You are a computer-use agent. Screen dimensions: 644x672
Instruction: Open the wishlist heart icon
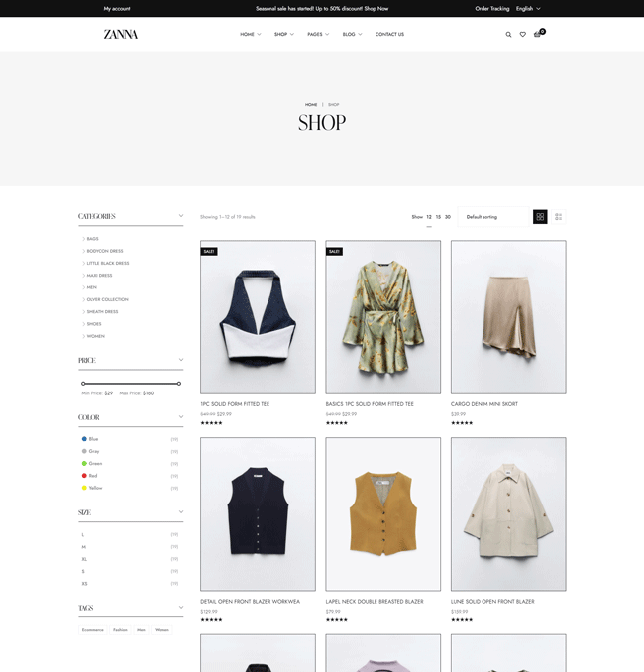523,35
